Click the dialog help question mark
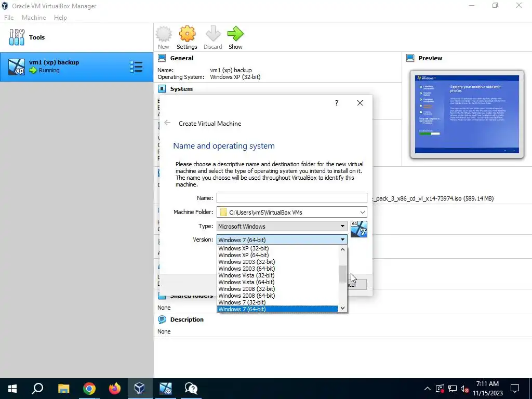The image size is (532, 399). point(337,103)
